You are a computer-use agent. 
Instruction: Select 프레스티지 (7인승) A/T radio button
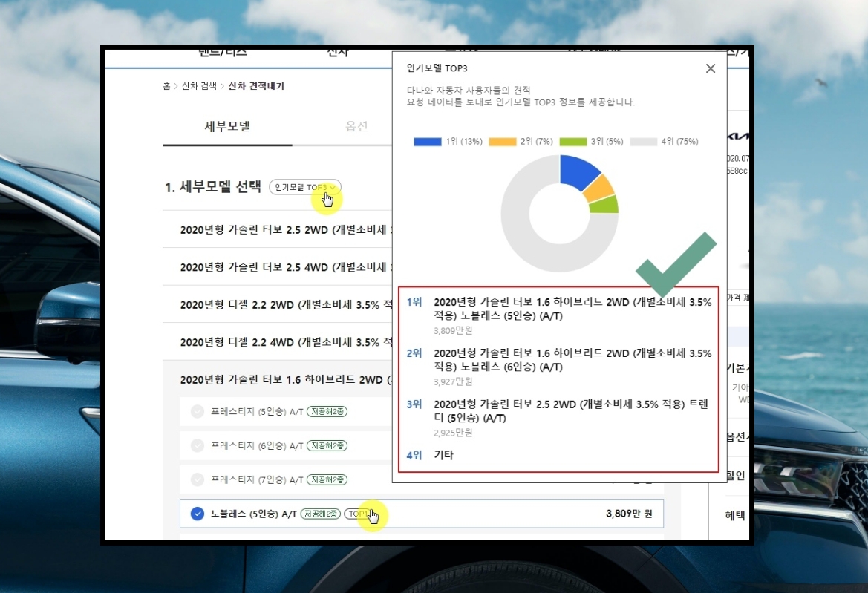coord(197,479)
